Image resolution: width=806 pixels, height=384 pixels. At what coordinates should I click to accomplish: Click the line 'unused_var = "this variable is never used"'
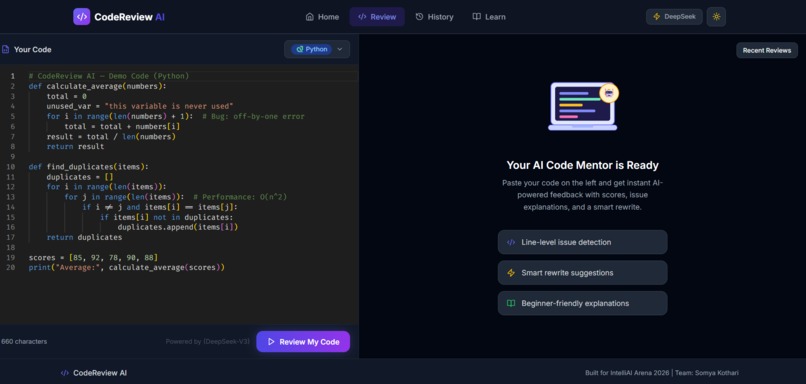pos(140,106)
